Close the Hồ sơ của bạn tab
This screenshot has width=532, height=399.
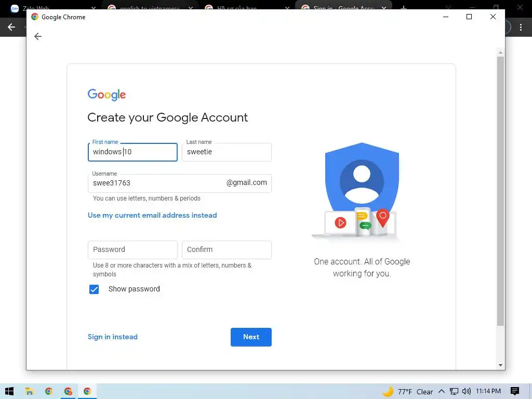(x=287, y=7)
